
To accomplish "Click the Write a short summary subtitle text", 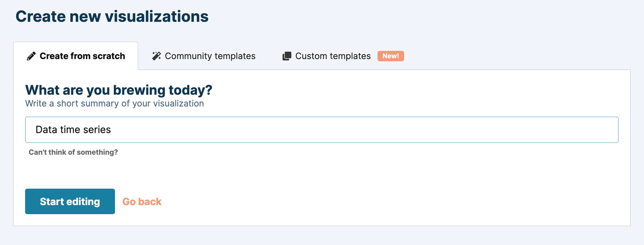I will [115, 104].
